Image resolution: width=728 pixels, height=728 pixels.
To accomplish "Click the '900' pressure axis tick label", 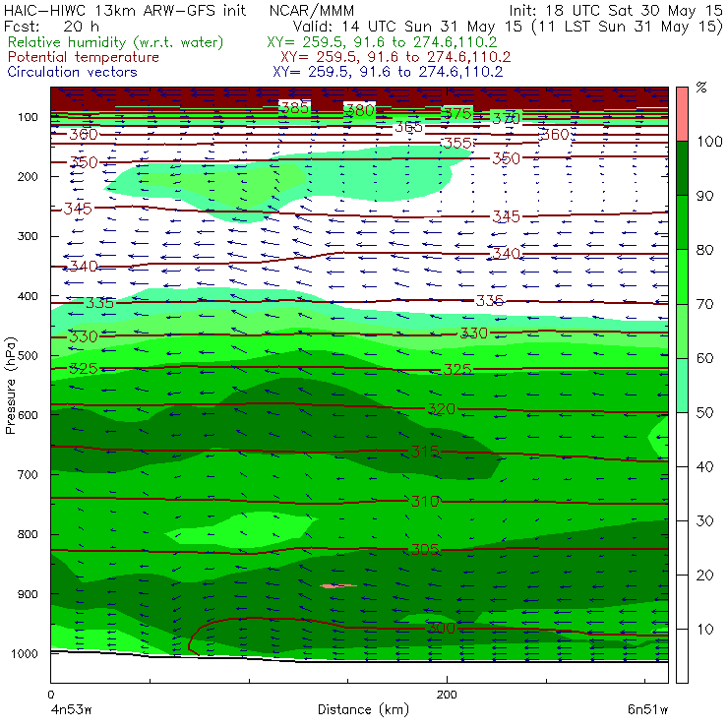I will point(28,594).
